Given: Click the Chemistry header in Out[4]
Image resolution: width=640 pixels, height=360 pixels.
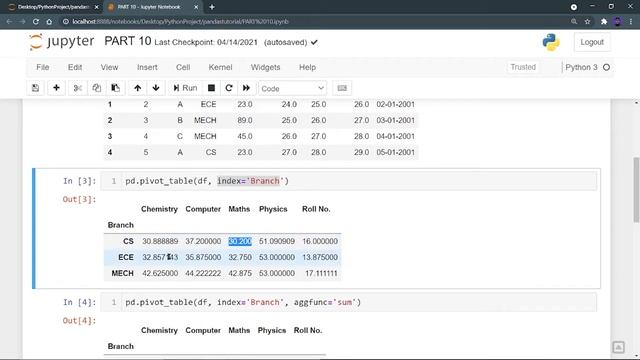Looking at the screenshot, I should point(159,330).
